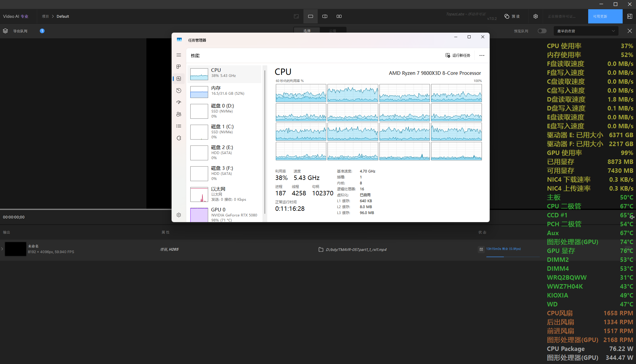Open output folder icon for TMAVR-057 file
Image resolution: width=636 pixels, height=364 pixels.
tap(321, 249)
